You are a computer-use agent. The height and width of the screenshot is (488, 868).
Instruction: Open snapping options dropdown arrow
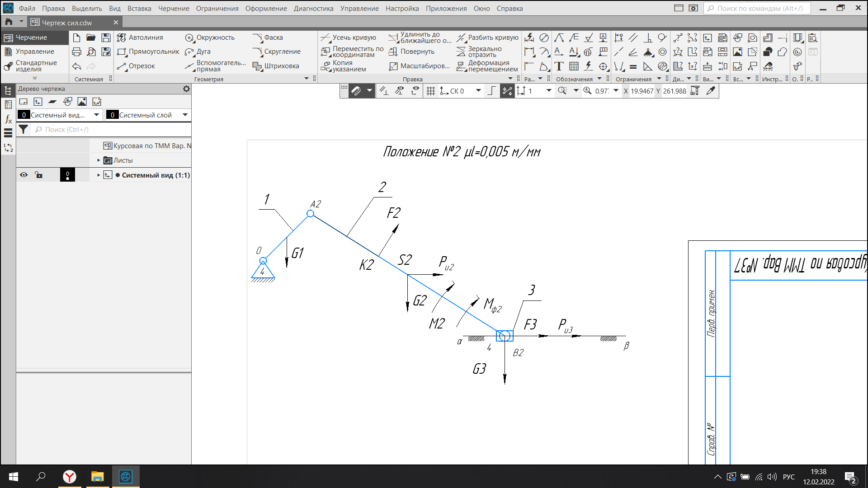pos(369,91)
